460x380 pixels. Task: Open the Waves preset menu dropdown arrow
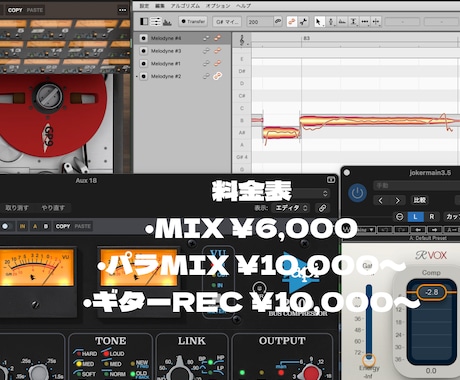[371, 230]
